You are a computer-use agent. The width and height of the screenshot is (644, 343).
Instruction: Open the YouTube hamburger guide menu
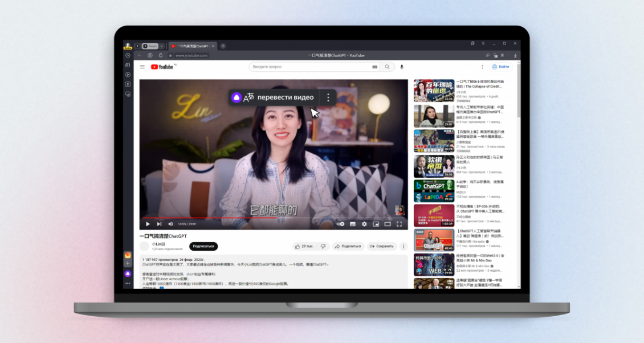142,67
